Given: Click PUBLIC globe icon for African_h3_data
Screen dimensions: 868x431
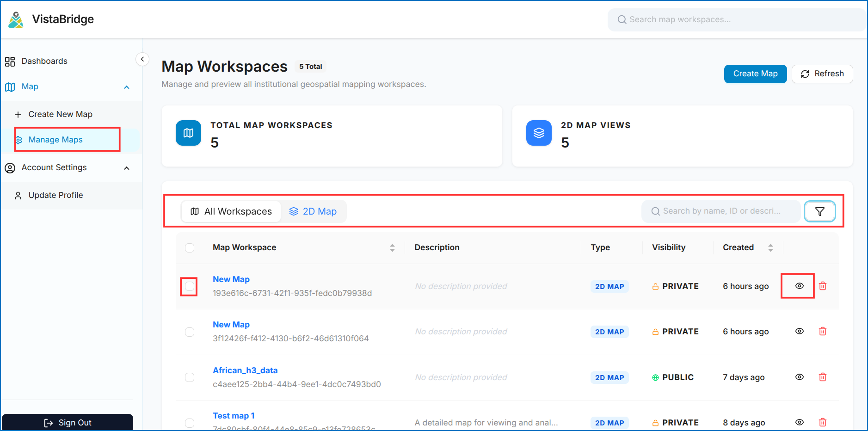Looking at the screenshot, I should (x=655, y=378).
